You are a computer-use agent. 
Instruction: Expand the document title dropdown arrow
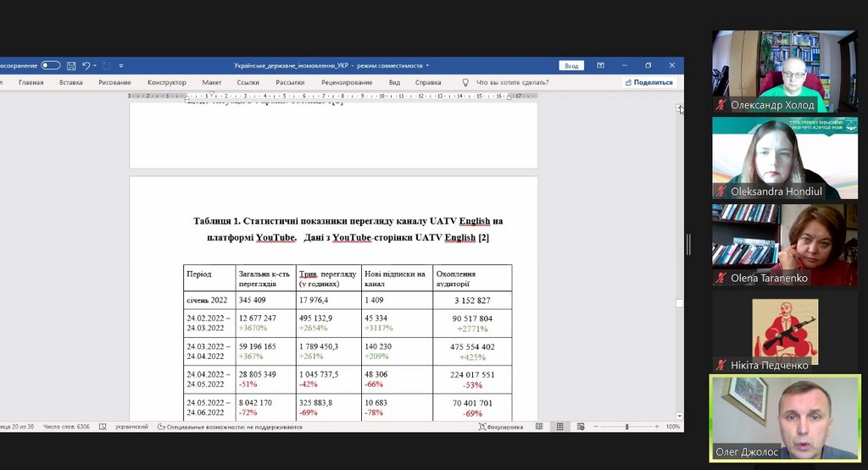[428, 65]
